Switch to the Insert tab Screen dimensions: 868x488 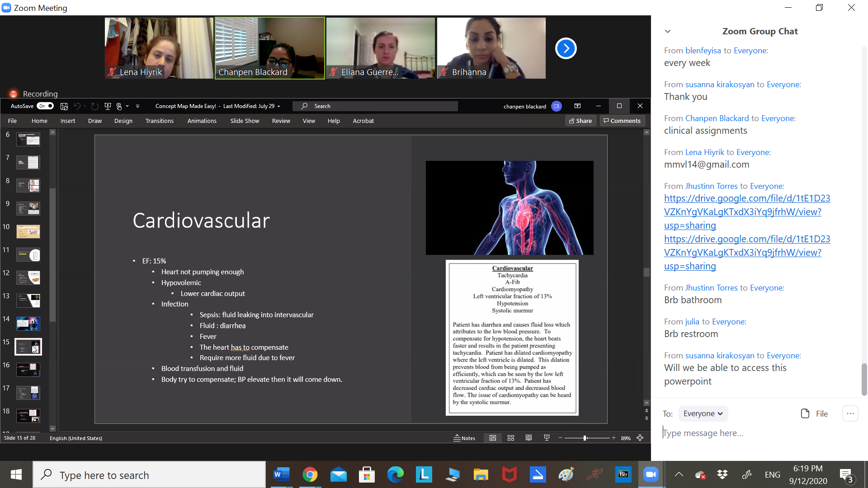68,121
